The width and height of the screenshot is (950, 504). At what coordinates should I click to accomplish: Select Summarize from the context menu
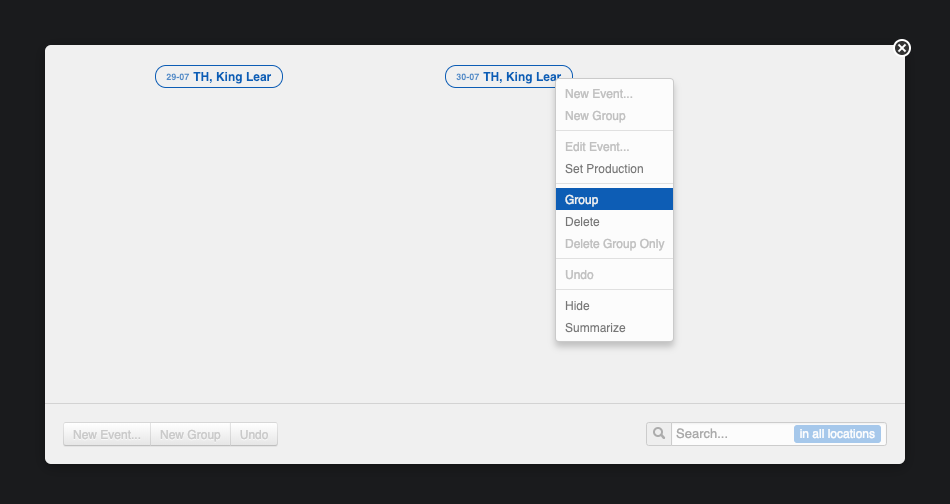click(595, 328)
